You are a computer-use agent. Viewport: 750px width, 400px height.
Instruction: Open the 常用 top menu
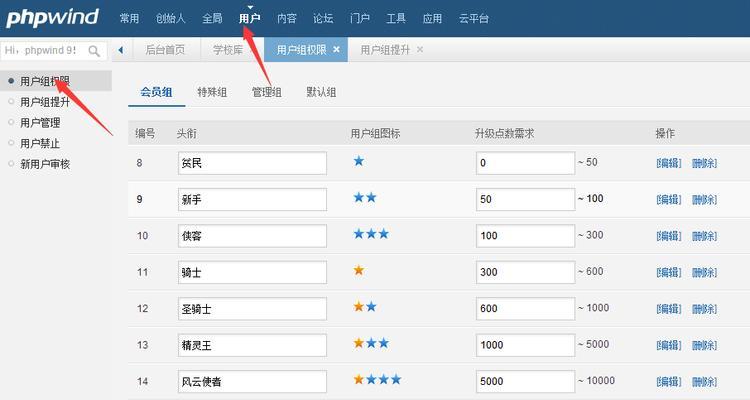[x=129, y=19]
